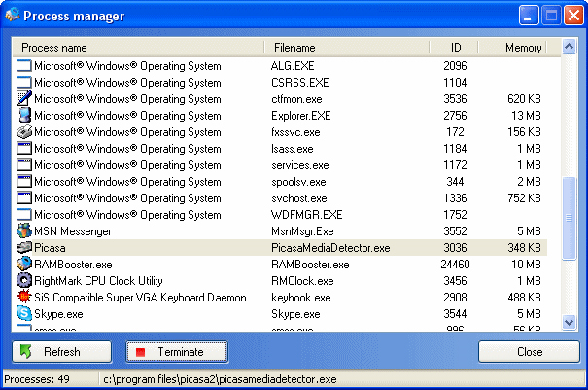Click the fxssvc.exe fax icon

[x=24, y=132]
